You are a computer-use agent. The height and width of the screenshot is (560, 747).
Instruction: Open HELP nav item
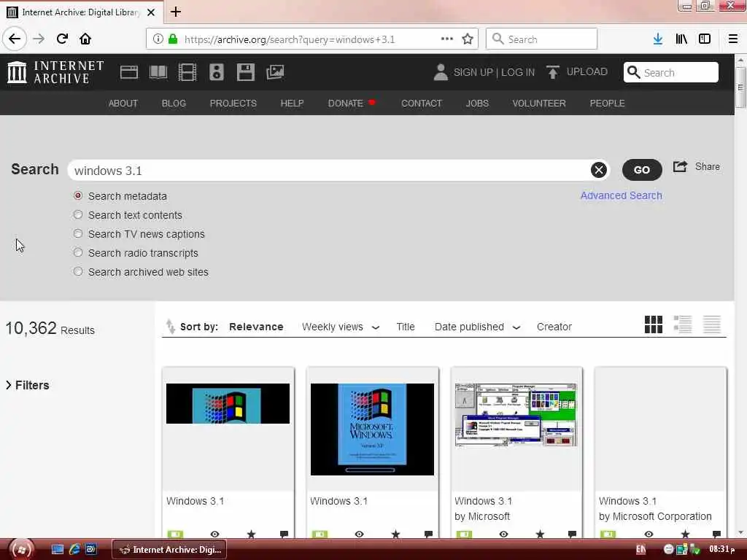pyautogui.click(x=292, y=104)
